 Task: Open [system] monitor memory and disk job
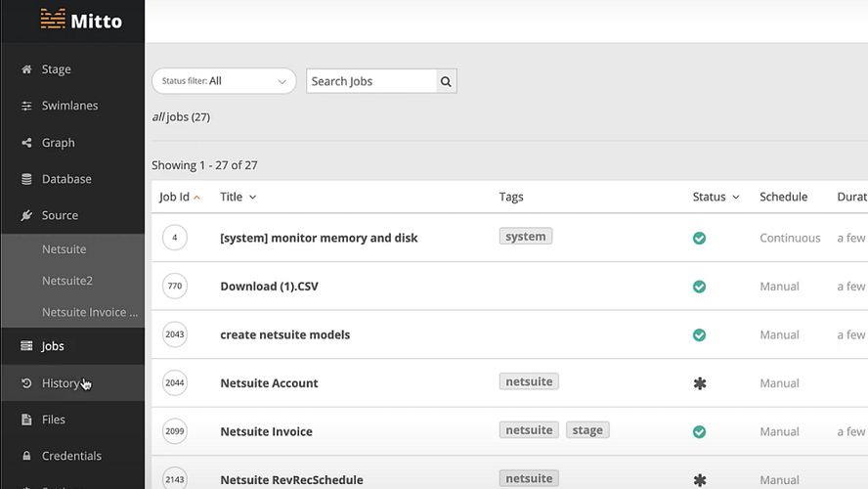click(319, 238)
